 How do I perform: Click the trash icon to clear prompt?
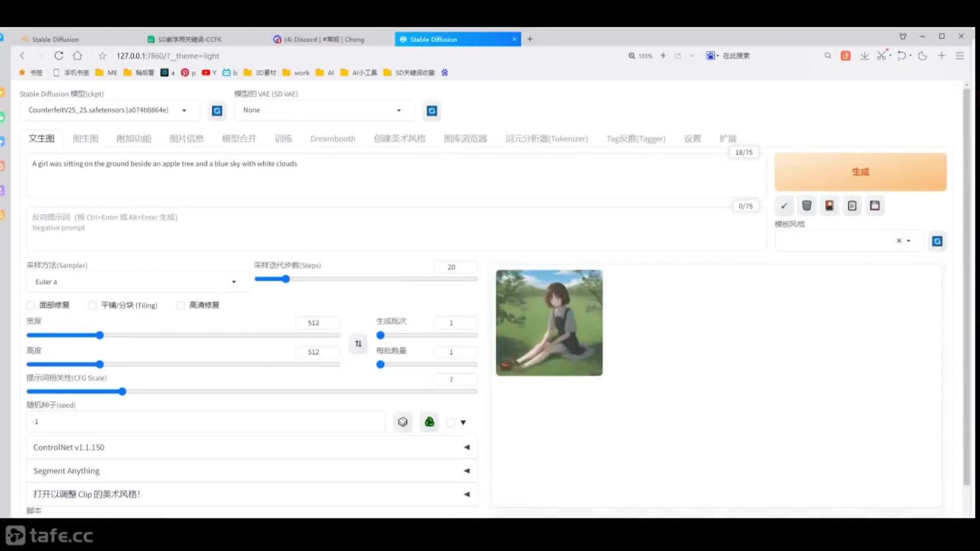pos(806,206)
